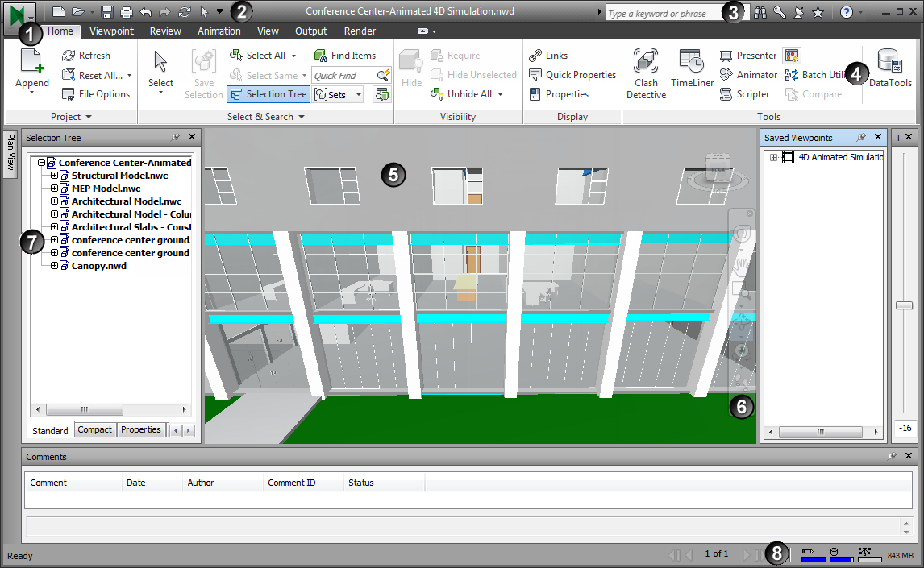Click the Favorites star icon in title bar
The width and height of the screenshot is (924, 568).
pyautogui.click(x=818, y=12)
